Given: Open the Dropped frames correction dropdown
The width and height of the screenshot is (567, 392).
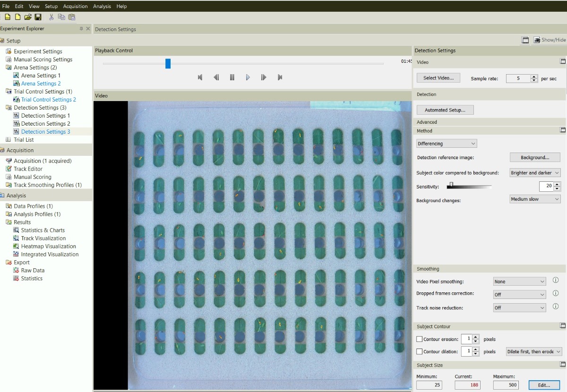Looking at the screenshot, I should [x=519, y=294].
